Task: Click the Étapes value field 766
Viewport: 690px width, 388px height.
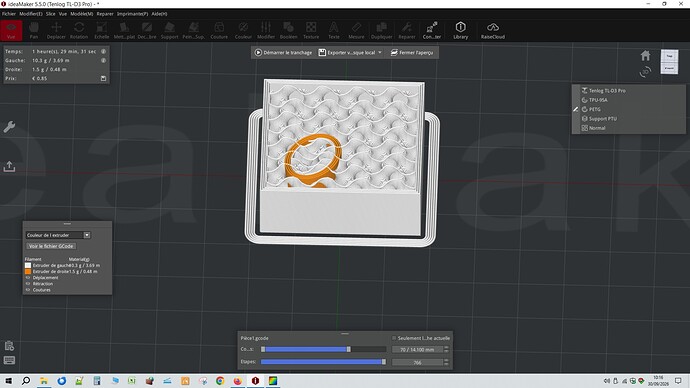Action: (x=417, y=362)
